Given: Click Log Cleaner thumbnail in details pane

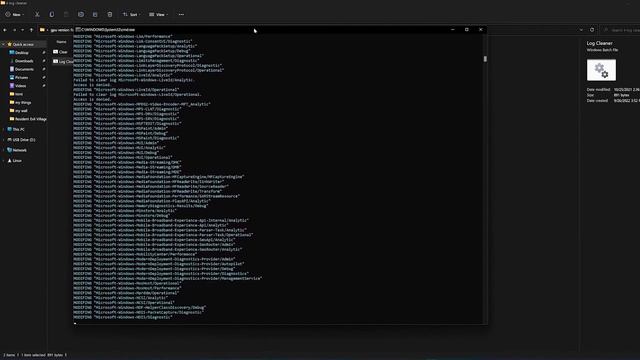Looking at the screenshot, I should tap(601, 70).
